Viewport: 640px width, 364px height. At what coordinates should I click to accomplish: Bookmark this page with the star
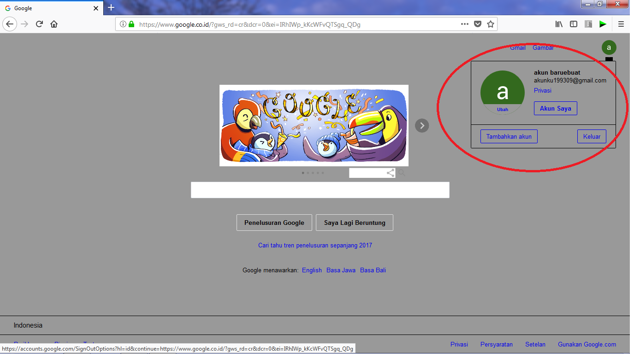(491, 23)
